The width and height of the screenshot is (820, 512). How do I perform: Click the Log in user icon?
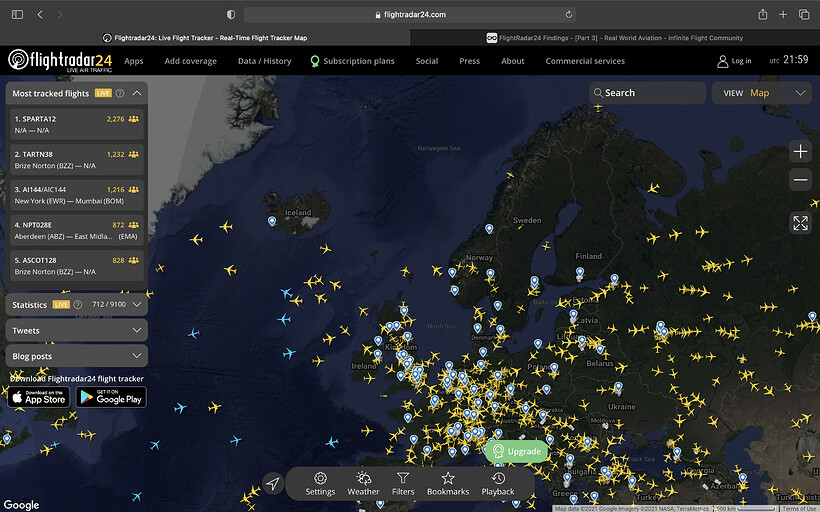pos(722,61)
